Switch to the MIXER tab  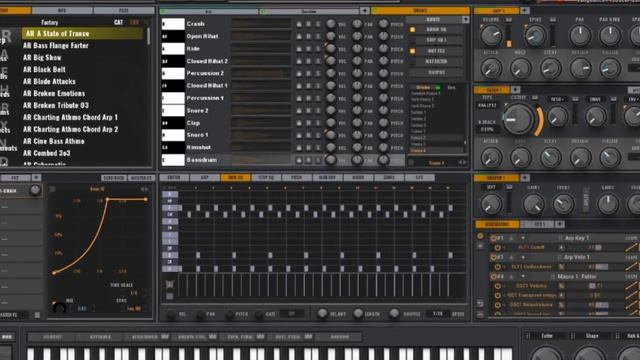click(x=358, y=178)
